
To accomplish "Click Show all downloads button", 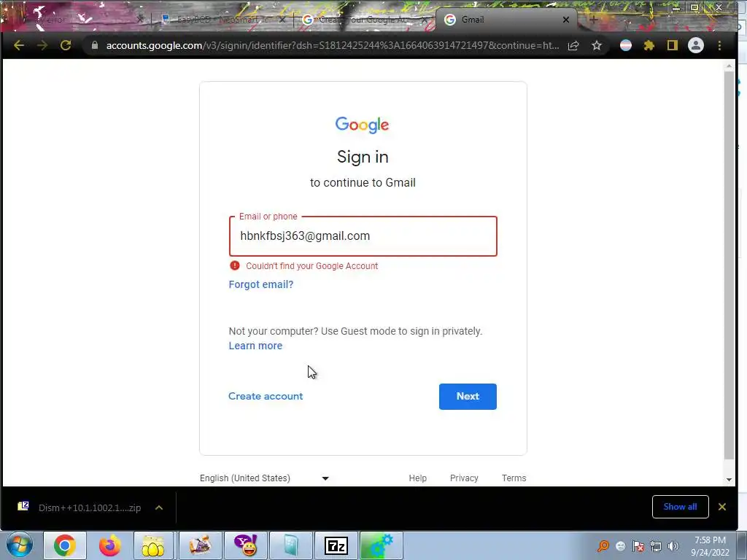I will coord(681,507).
